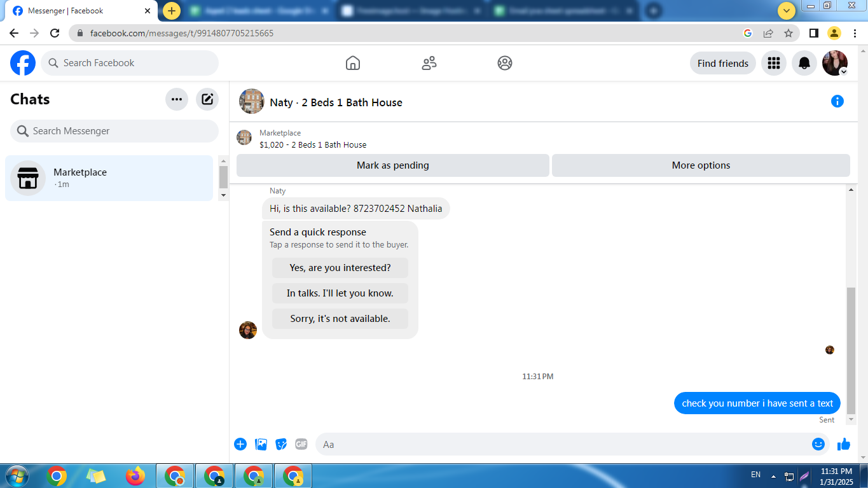Open the notifications bell

[804, 63]
